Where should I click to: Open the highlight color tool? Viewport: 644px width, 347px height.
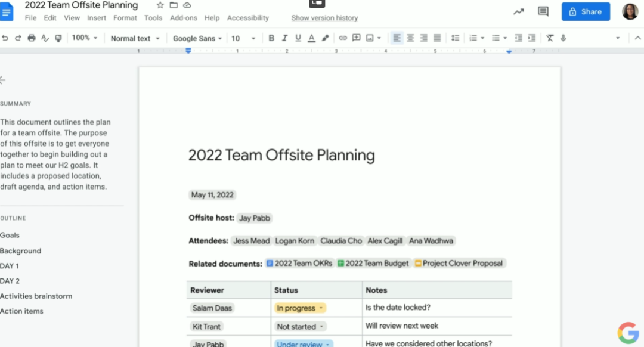[326, 38]
